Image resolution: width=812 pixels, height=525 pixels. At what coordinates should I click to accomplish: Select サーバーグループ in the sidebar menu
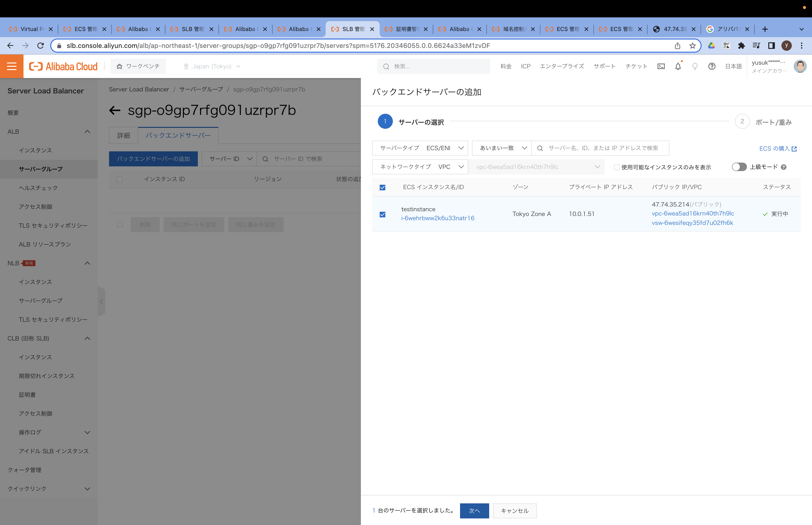pyautogui.click(x=41, y=169)
